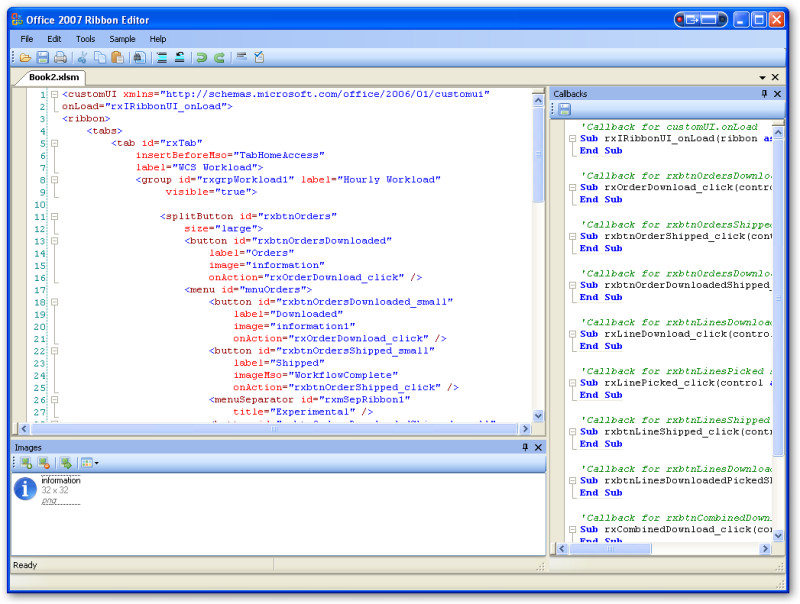Click the Undo green arrow icon
This screenshot has width=800, height=604.
pos(201,58)
